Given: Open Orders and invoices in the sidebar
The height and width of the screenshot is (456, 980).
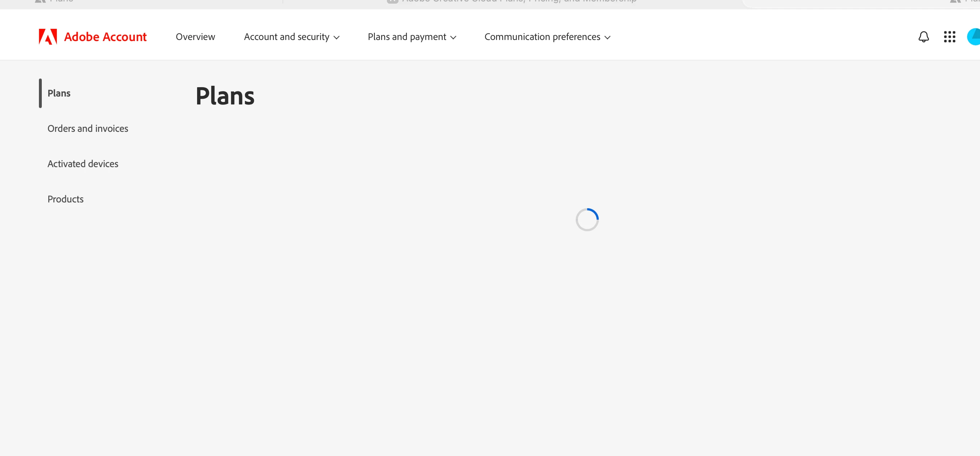Looking at the screenshot, I should coord(88,129).
